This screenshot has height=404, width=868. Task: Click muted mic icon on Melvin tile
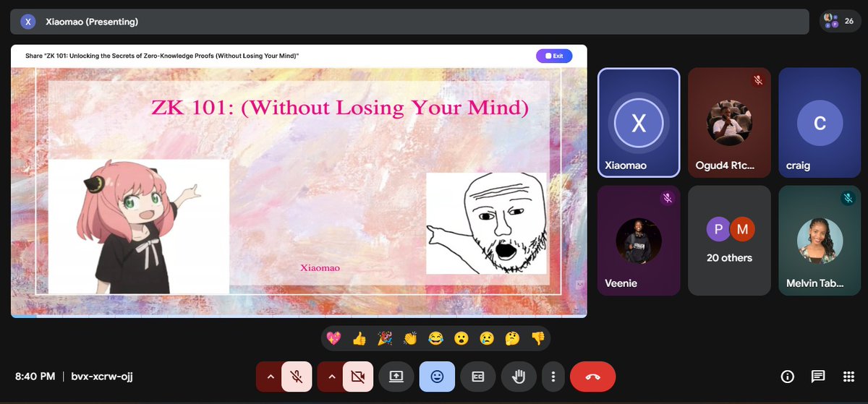click(848, 198)
